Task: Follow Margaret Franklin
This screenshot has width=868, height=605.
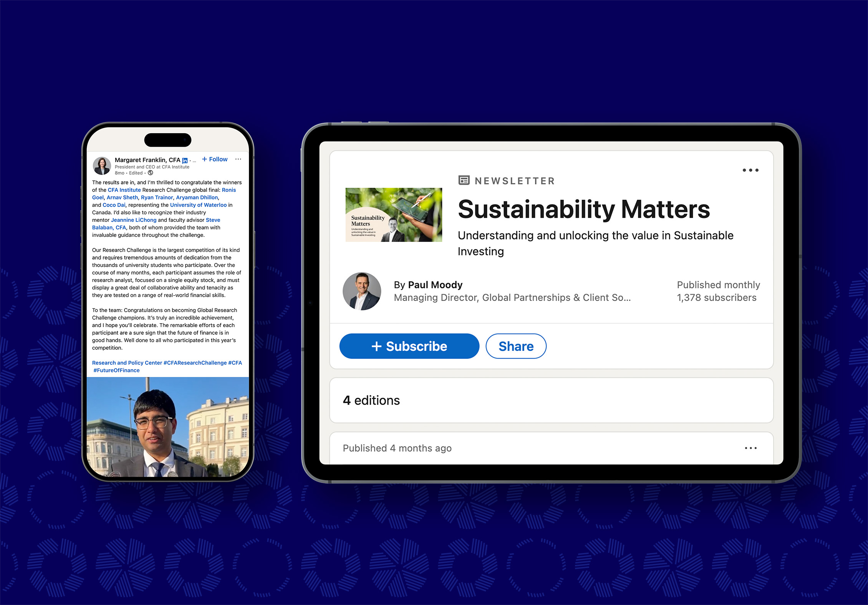Action: click(215, 159)
